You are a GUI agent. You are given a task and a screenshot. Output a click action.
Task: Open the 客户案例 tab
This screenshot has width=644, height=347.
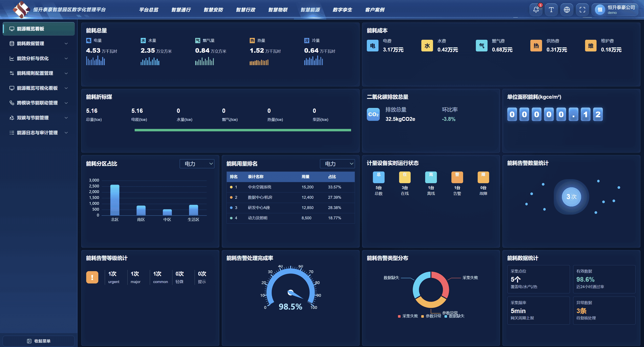(374, 10)
